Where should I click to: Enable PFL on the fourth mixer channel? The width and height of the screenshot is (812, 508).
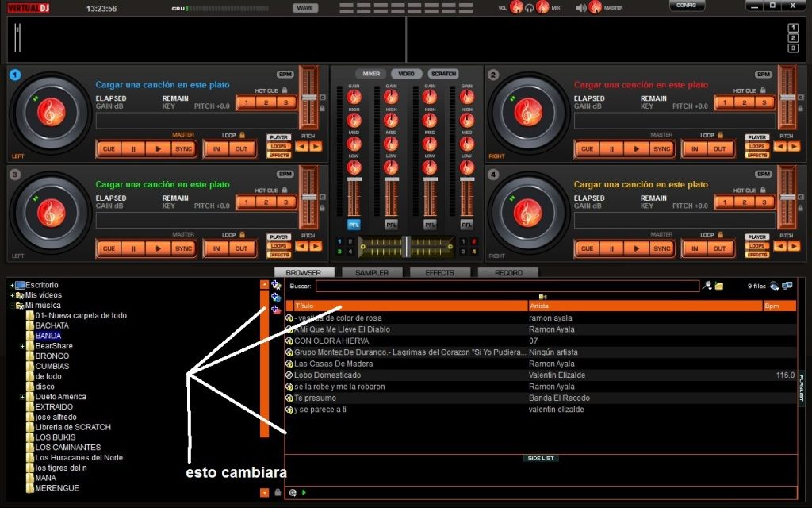tap(466, 225)
